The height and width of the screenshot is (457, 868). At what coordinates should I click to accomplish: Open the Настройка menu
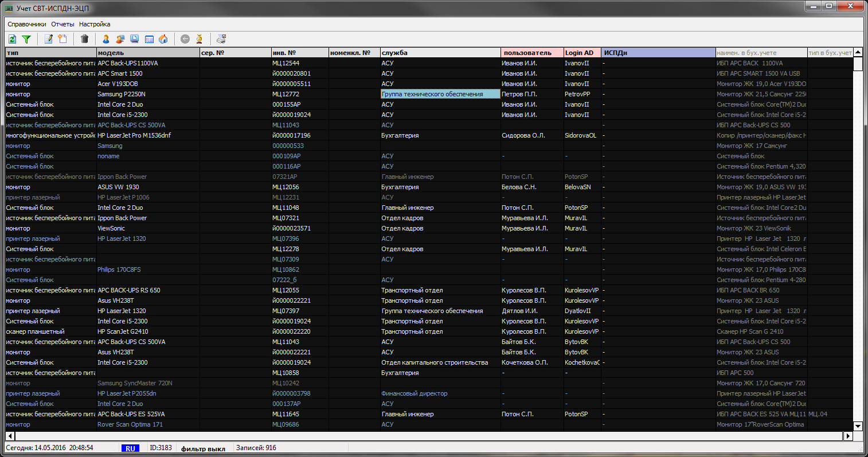click(95, 24)
